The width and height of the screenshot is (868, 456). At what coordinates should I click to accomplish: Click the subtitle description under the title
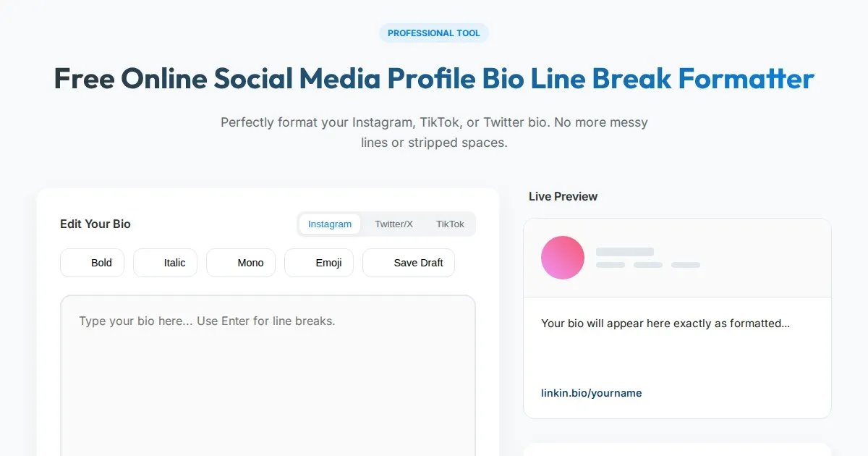click(x=434, y=132)
